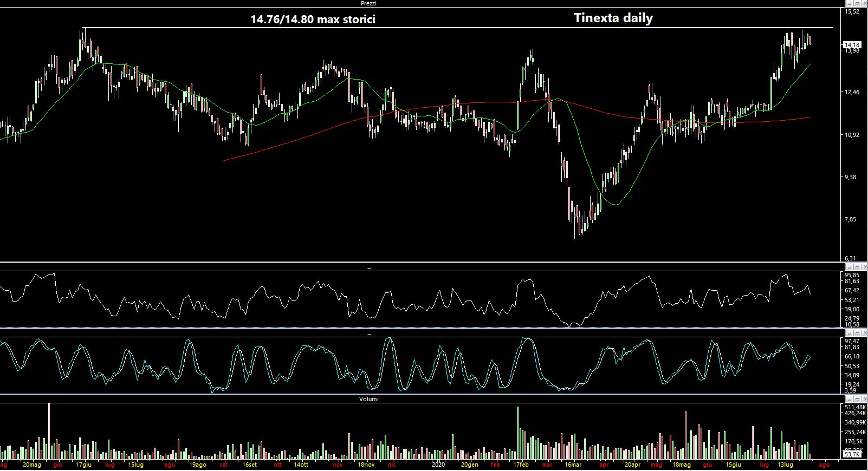This screenshot has height=471, width=868.
Task: Click the 17giu date label
Action: 84,465
